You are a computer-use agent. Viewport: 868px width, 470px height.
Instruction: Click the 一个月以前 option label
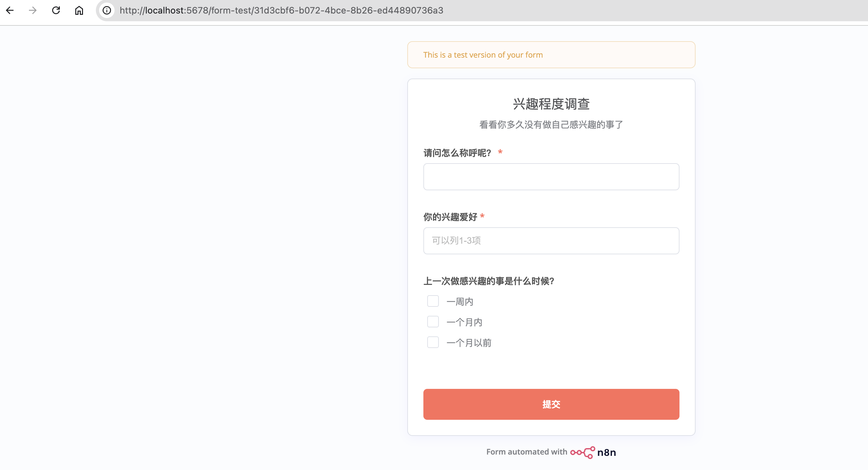(469, 343)
